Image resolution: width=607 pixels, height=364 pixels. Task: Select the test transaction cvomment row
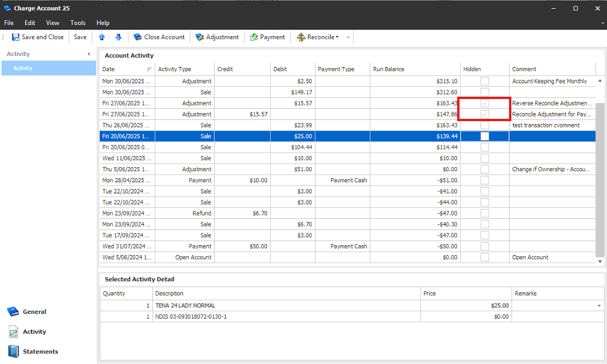click(292, 125)
